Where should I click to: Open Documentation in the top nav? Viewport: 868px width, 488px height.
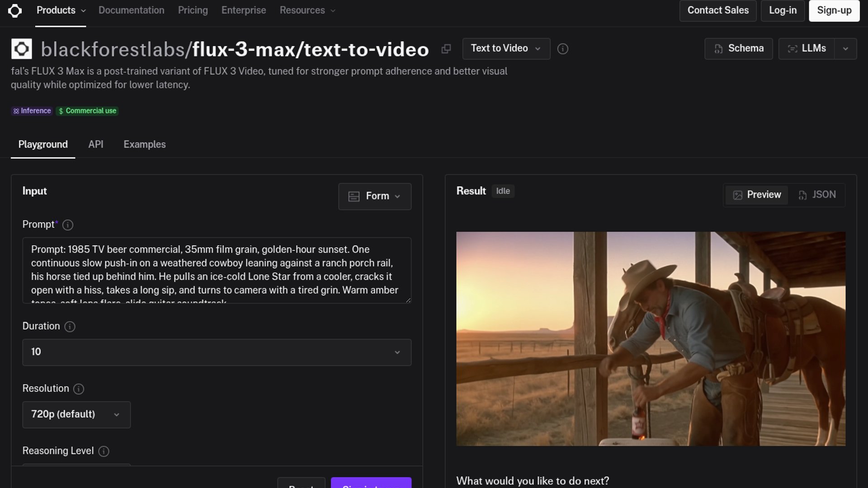click(132, 10)
